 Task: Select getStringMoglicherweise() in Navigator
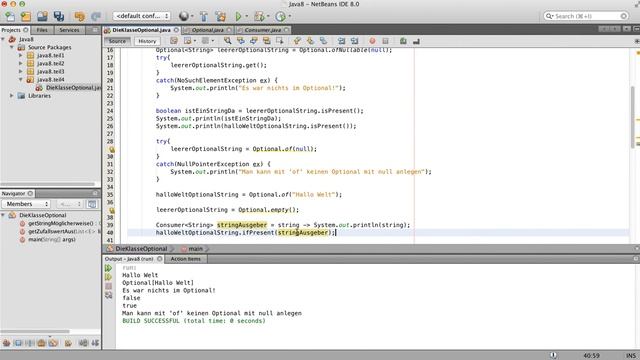(61, 223)
